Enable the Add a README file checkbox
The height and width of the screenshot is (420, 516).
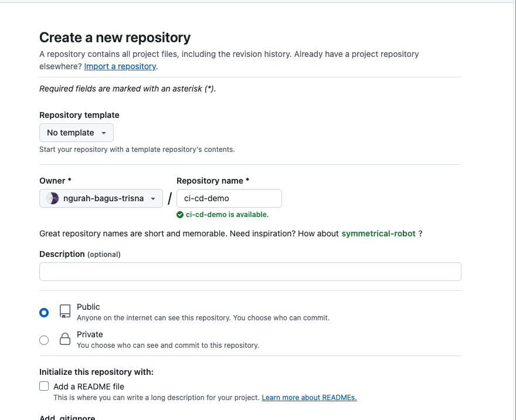[44, 386]
